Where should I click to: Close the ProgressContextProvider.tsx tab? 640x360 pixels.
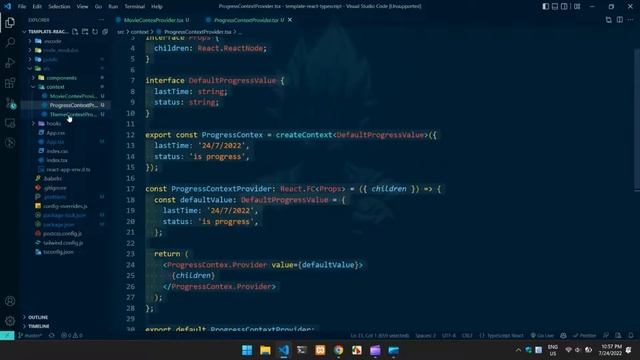click(x=290, y=20)
